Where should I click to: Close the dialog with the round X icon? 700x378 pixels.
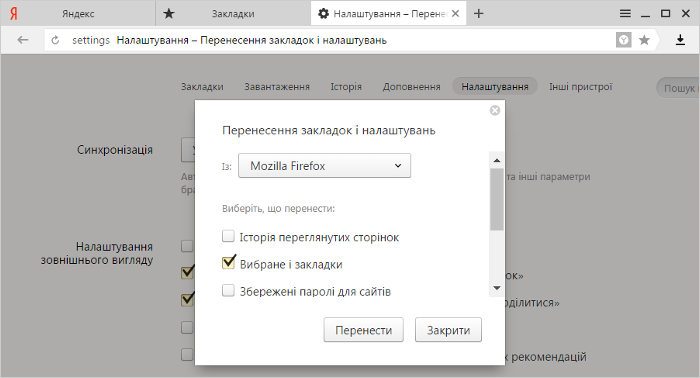(x=495, y=110)
